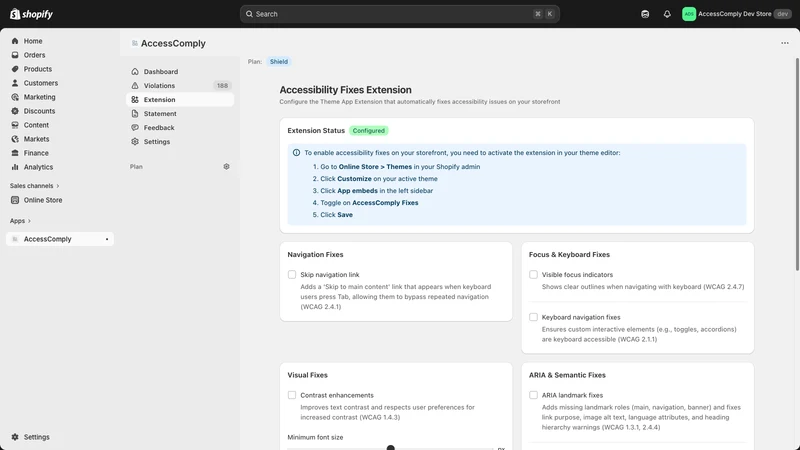Go to Orders in the sidebar
Screen dimensions: 800x450
point(60,55)
